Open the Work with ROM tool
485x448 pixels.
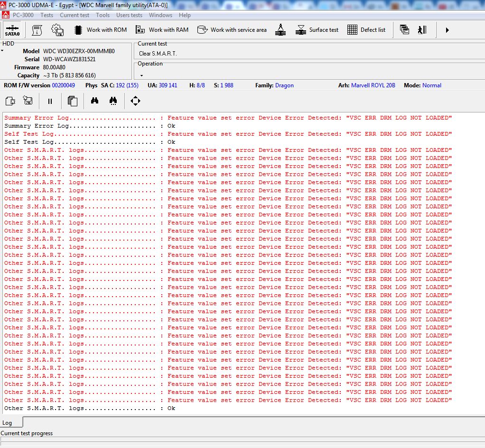click(101, 30)
